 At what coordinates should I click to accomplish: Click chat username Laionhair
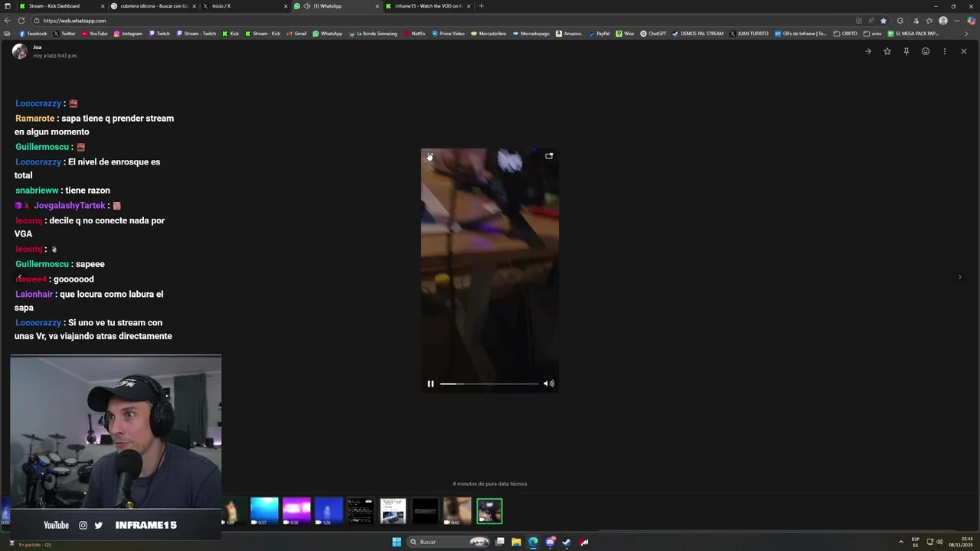[34, 294]
